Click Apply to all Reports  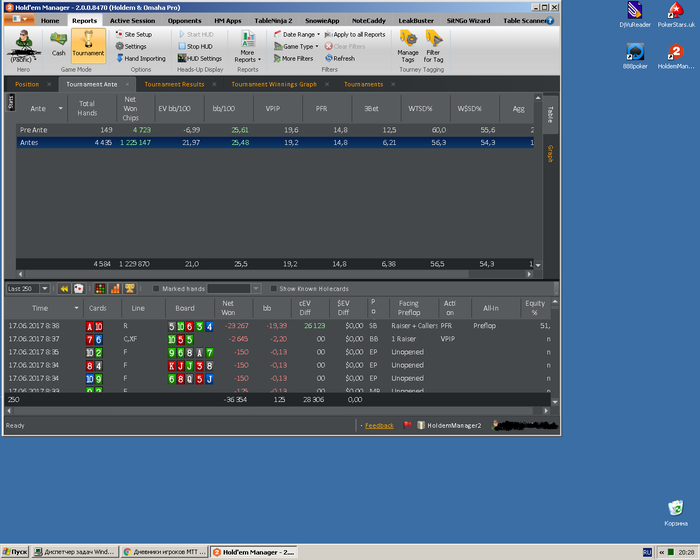point(355,34)
